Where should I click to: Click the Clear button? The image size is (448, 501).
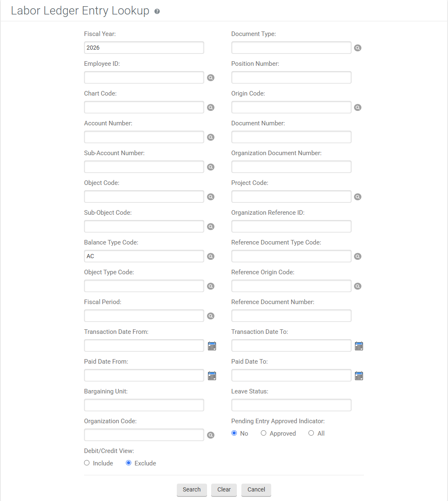point(224,489)
